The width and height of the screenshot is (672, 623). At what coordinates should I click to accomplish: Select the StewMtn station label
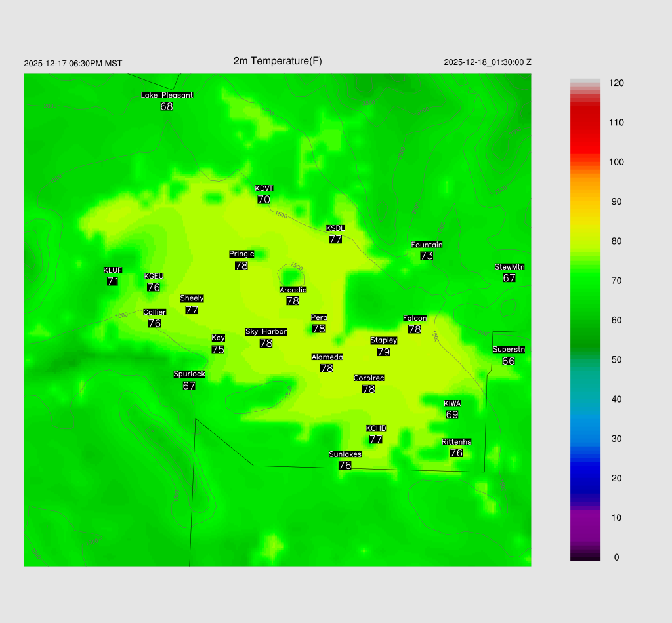point(509,267)
